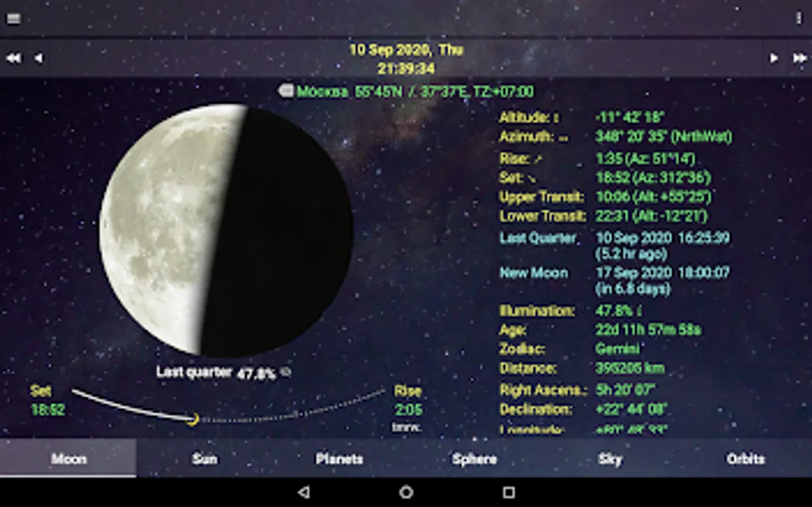812x507 pixels.
Task: Tap the crescent marker on the trajectory path
Action: click(x=193, y=419)
